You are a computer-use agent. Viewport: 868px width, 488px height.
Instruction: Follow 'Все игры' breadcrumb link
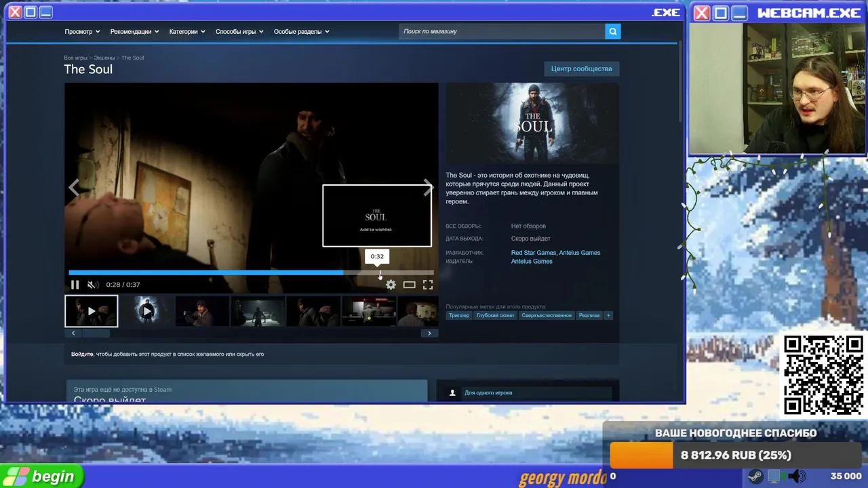click(x=75, y=58)
